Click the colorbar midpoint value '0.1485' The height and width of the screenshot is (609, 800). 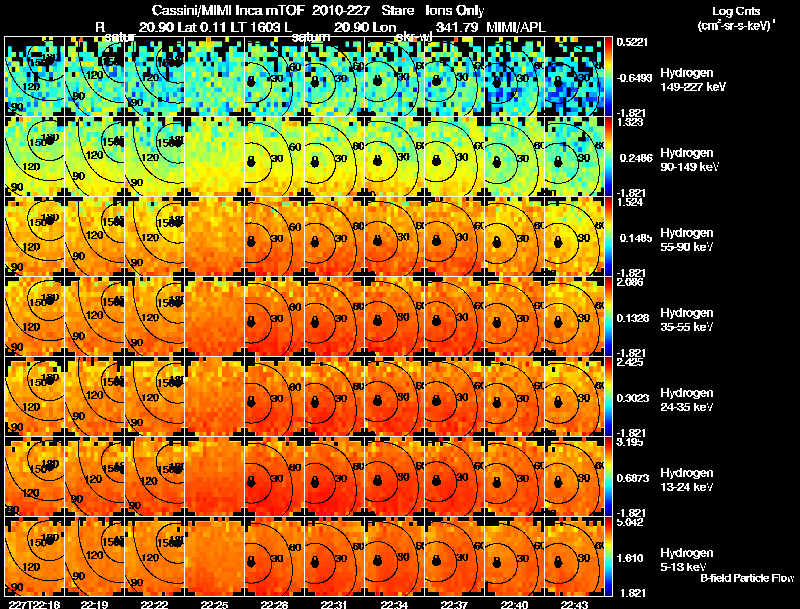point(634,238)
